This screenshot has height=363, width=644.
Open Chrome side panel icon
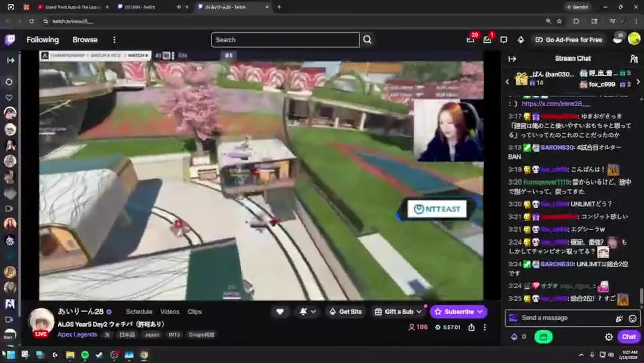(x=594, y=21)
